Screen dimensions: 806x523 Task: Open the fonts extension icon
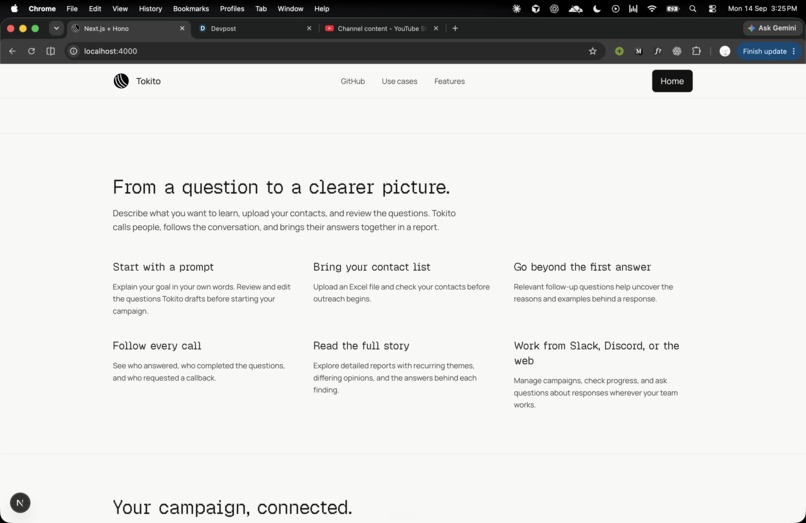tap(658, 51)
